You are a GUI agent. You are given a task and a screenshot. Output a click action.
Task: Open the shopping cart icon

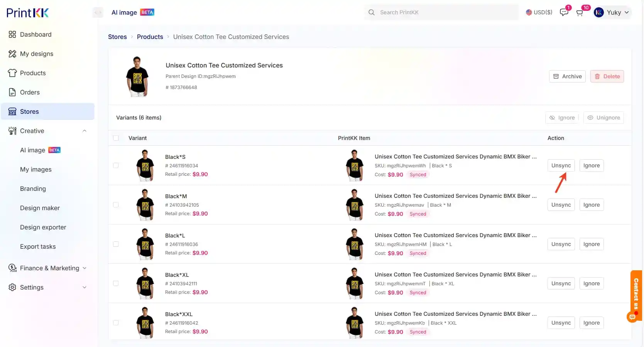pyautogui.click(x=580, y=13)
